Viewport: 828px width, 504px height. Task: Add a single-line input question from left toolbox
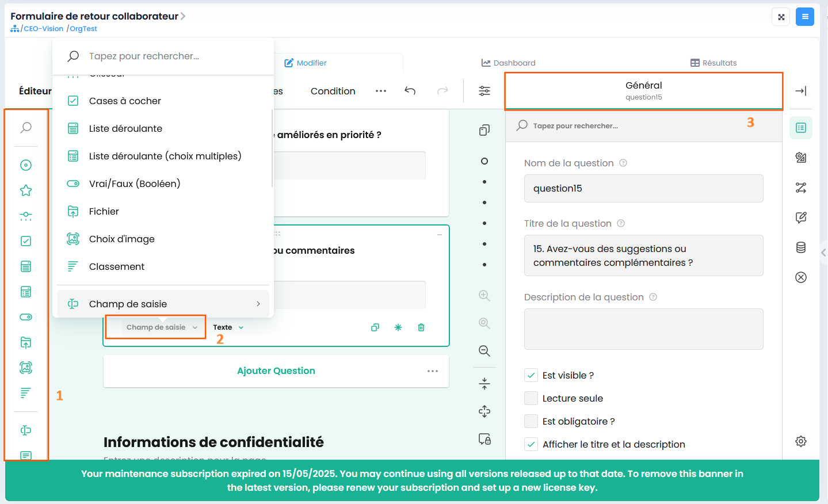[26, 430]
